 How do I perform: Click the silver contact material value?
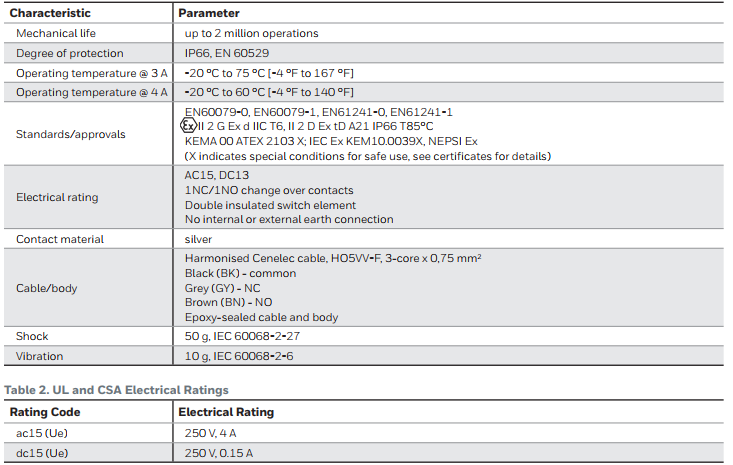click(198, 239)
